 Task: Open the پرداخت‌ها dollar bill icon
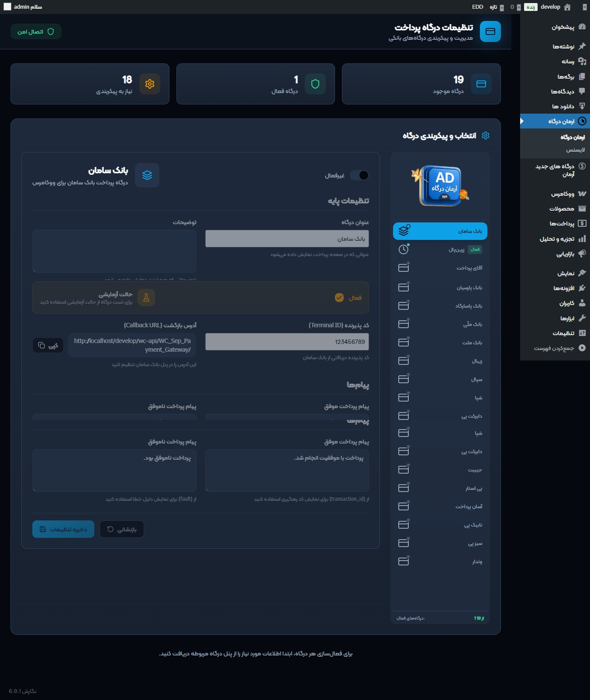pyautogui.click(x=582, y=224)
